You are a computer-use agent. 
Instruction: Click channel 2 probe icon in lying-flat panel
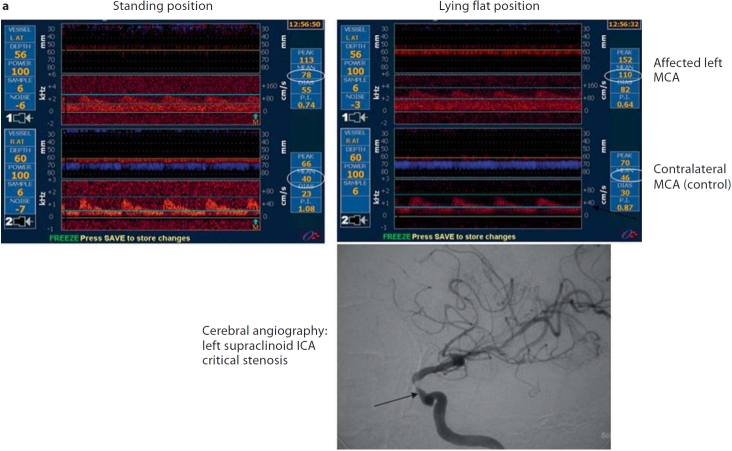(x=354, y=219)
